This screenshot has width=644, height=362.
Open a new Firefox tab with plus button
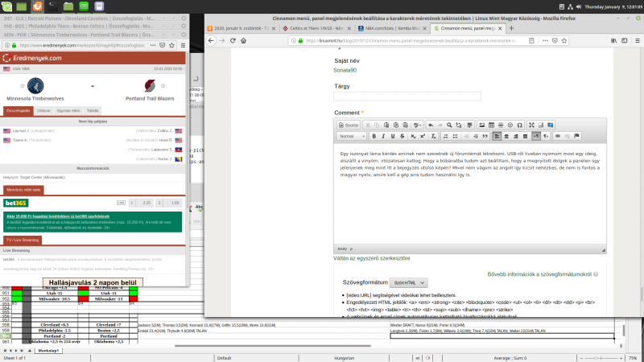[x=511, y=28]
